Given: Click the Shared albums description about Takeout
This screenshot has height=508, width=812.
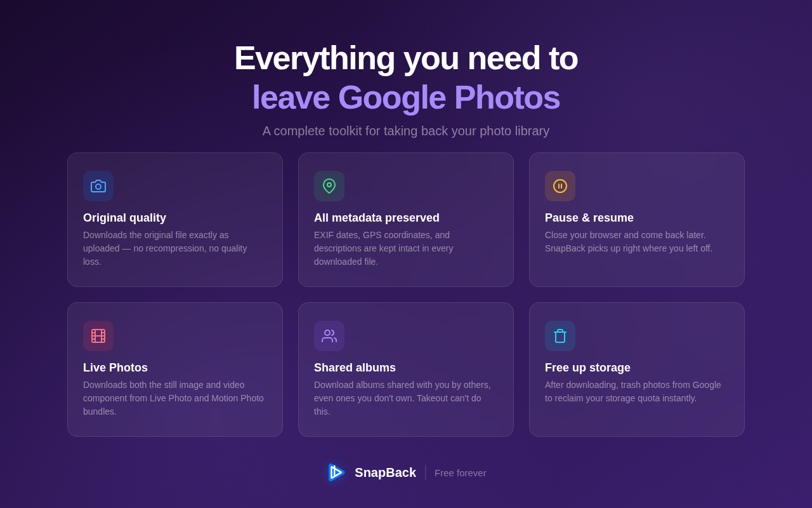Looking at the screenshot, I should 403,398.
